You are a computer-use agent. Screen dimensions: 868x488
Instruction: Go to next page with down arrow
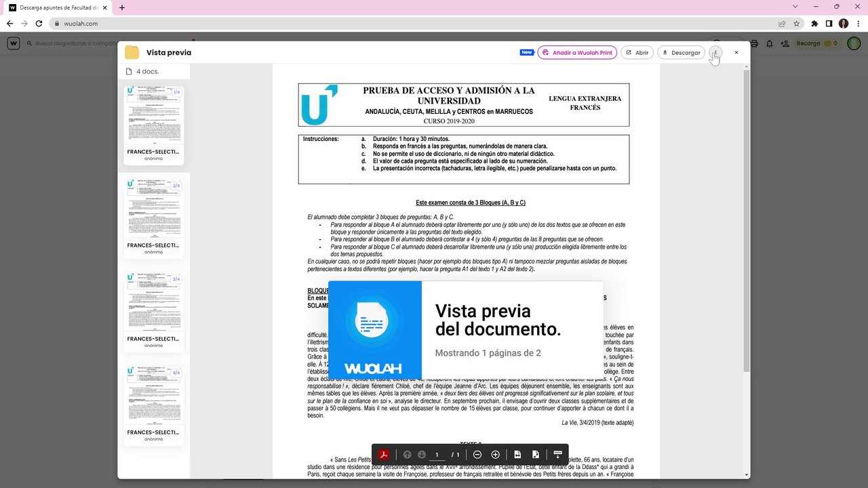click(422, 454)
